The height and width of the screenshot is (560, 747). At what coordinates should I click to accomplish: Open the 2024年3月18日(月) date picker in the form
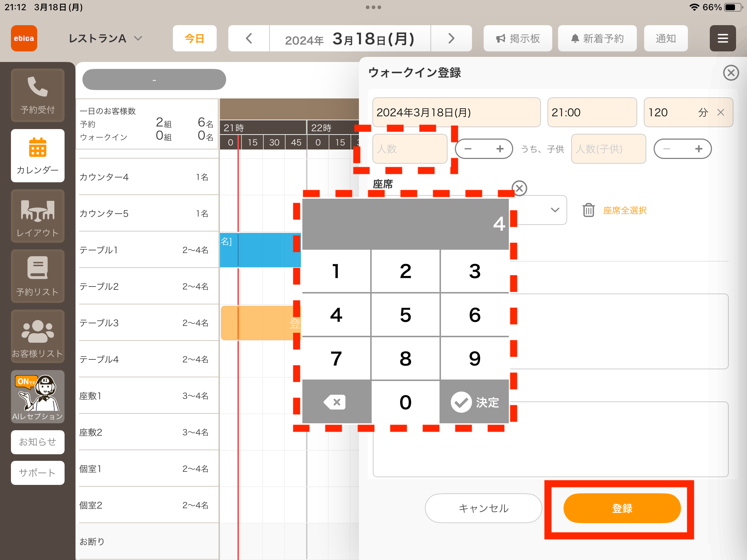pos(457,112)
